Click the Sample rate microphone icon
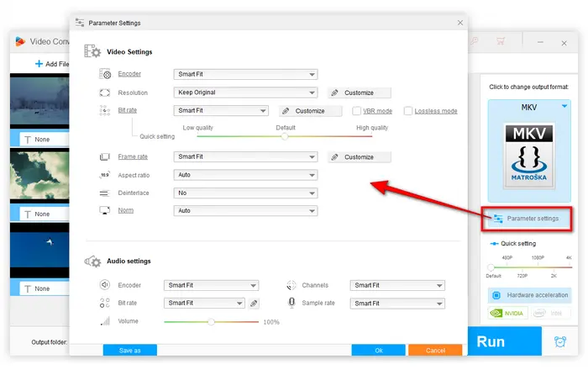Screen dimensions: 588x370 pos(291,303)
